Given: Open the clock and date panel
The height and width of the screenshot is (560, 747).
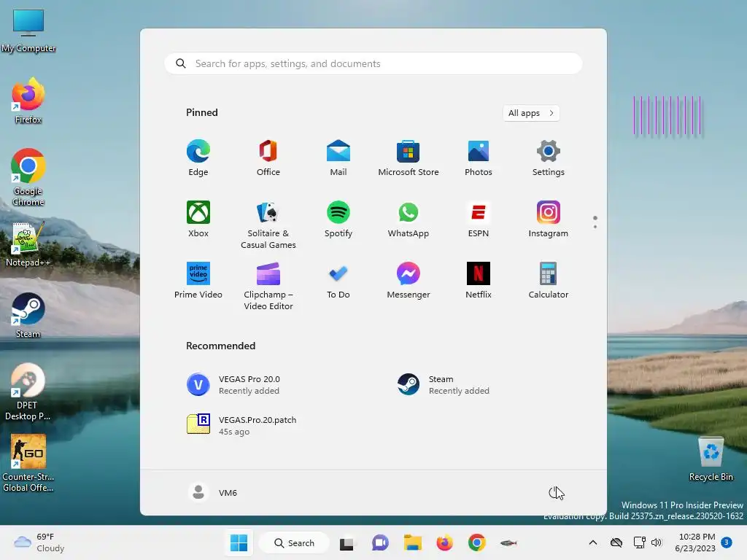Looking at the screenshot, I should [x=695, y=542].
